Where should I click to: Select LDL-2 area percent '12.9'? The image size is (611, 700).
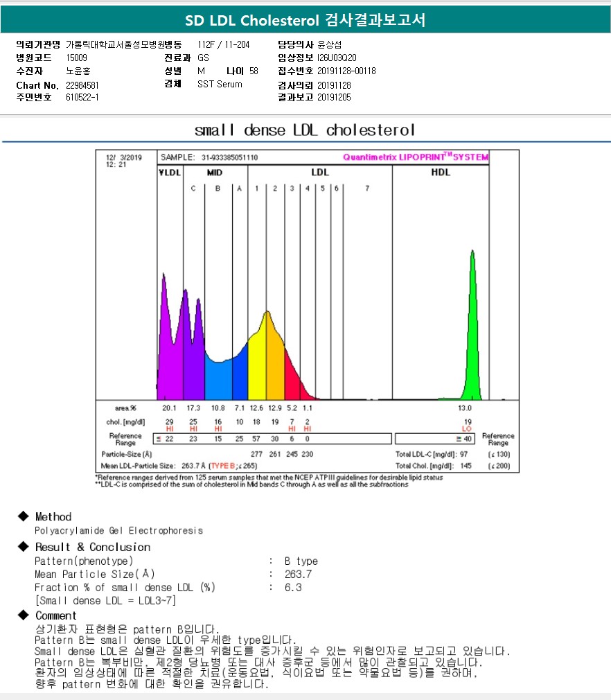(275, 408)
